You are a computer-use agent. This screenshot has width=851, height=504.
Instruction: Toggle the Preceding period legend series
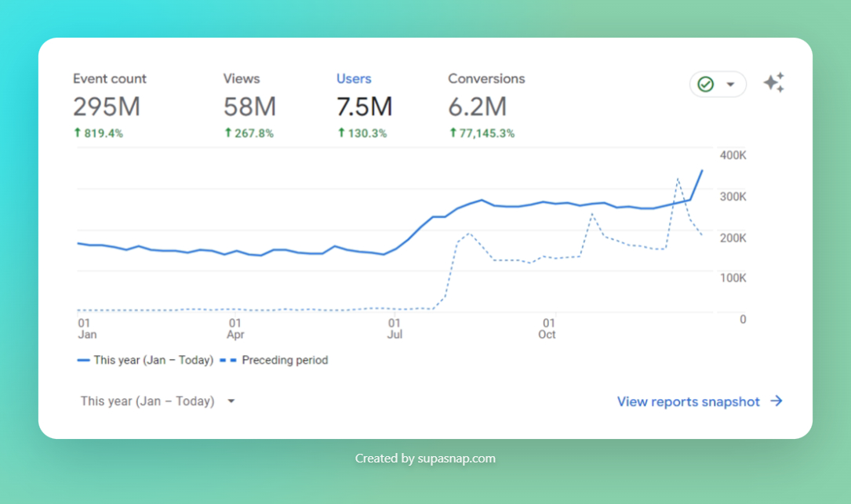(284, 361)
